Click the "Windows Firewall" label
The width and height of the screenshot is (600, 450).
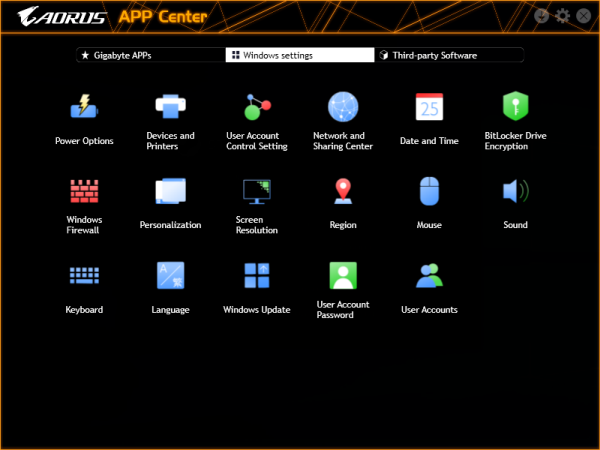84,225
